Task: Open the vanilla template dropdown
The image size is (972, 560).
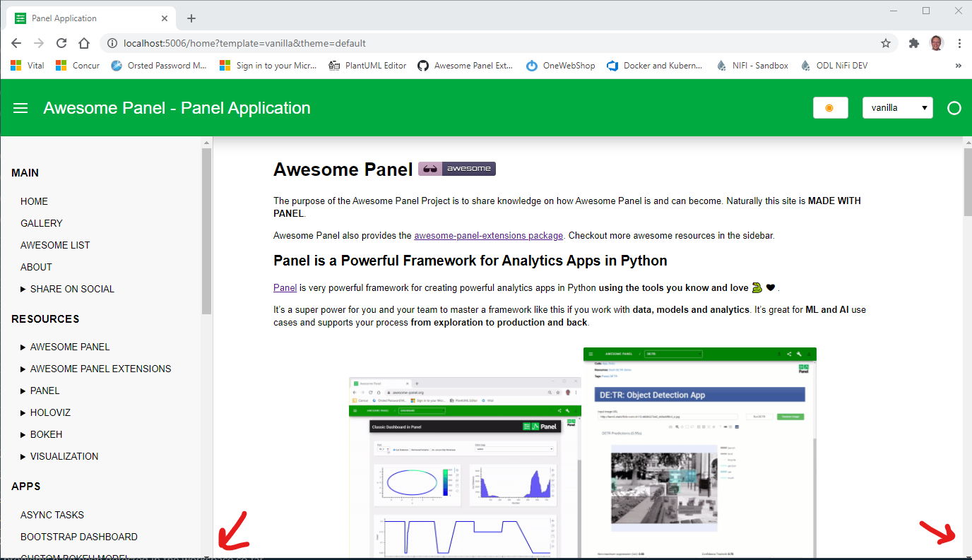Action: pos(897,107)
